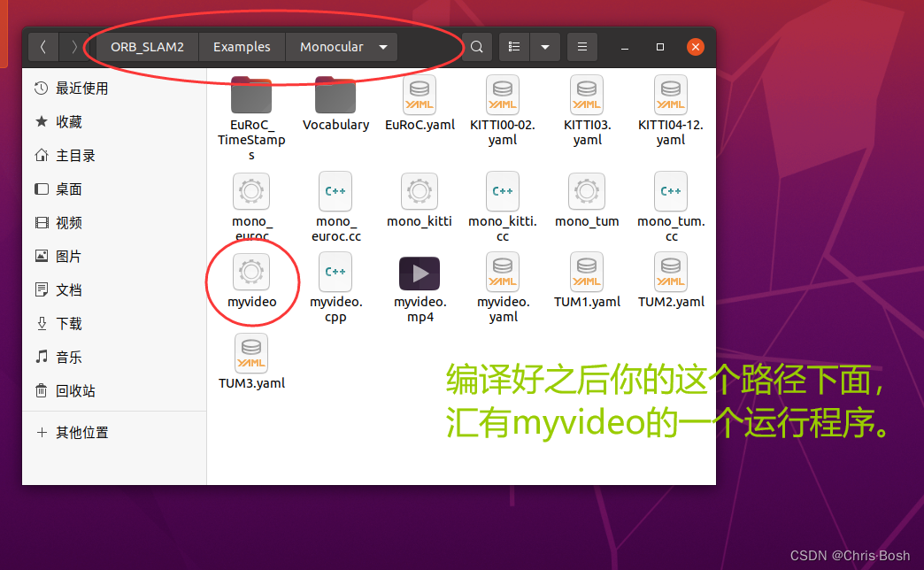Go to Examples in path bar

242,47
